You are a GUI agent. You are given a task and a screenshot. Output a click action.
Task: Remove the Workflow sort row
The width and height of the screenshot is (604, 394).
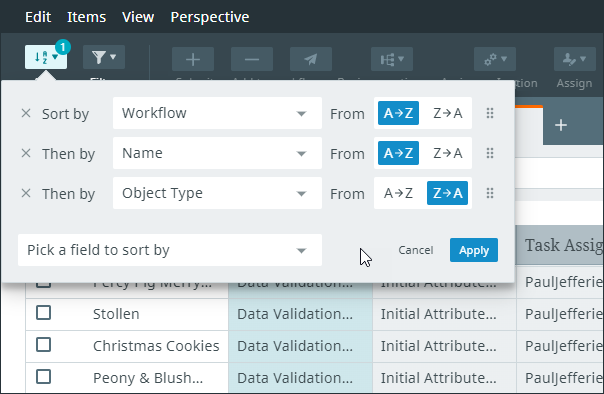[x=26, y=113]
